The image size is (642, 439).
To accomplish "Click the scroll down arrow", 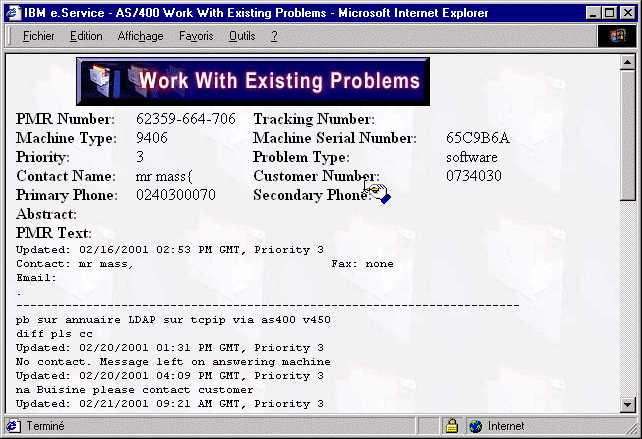I will pyautogui.click(x=627, y=405).
